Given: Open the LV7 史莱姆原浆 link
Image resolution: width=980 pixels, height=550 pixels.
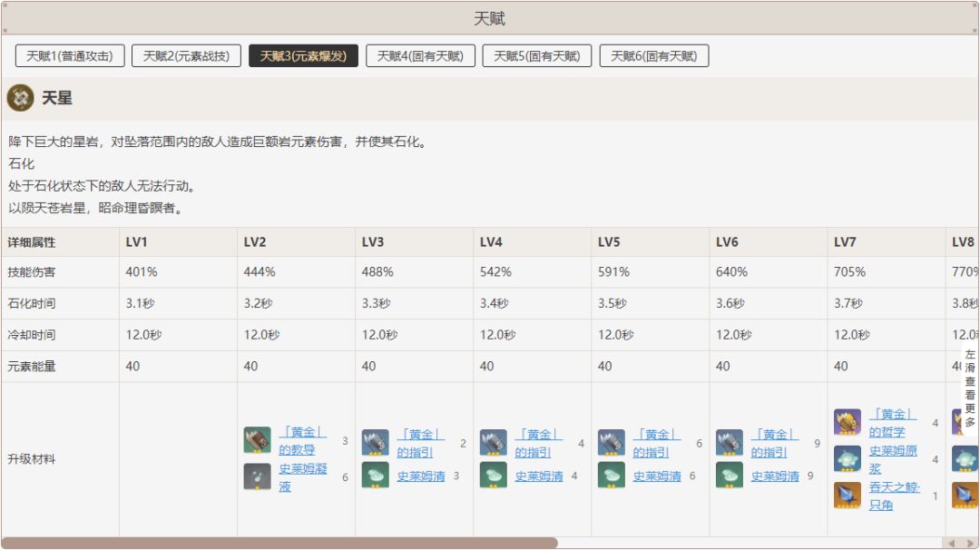Looking at the screenshot, I should coord(893,459).
